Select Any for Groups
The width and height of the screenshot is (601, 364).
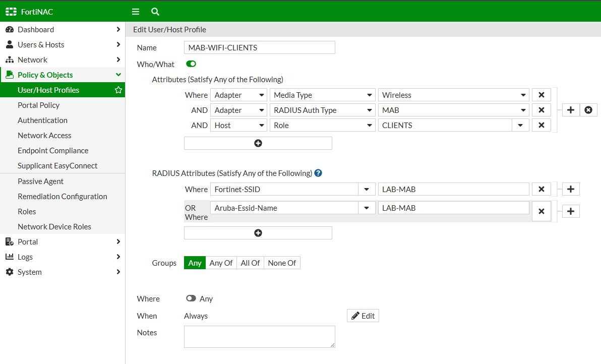[x=195, y=263]
